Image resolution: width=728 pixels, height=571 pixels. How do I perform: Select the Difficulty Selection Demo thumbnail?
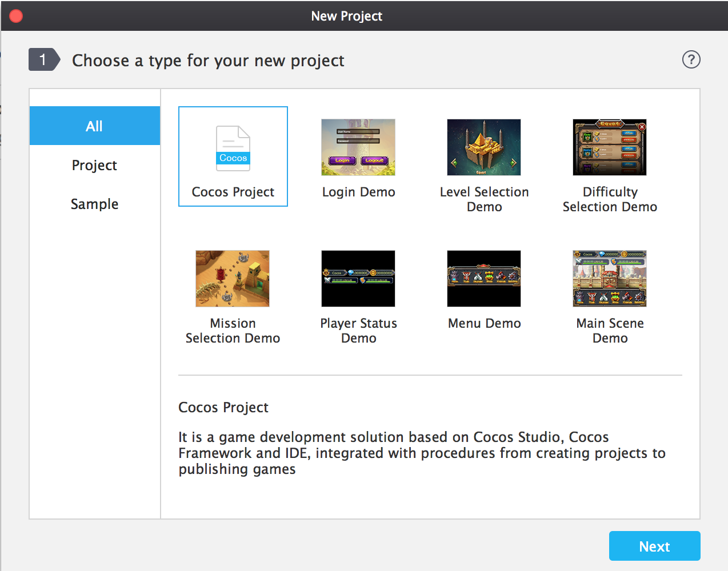(610, 147)
